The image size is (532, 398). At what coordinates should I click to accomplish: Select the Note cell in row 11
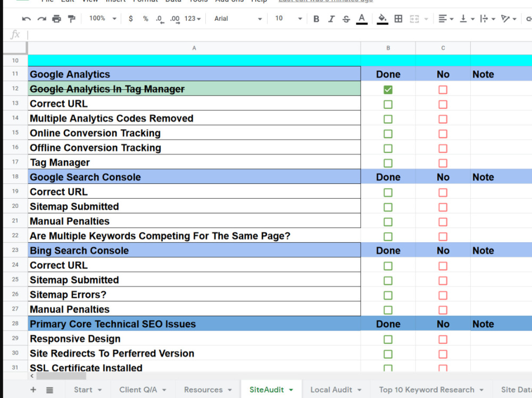click(x=501, y=74)
